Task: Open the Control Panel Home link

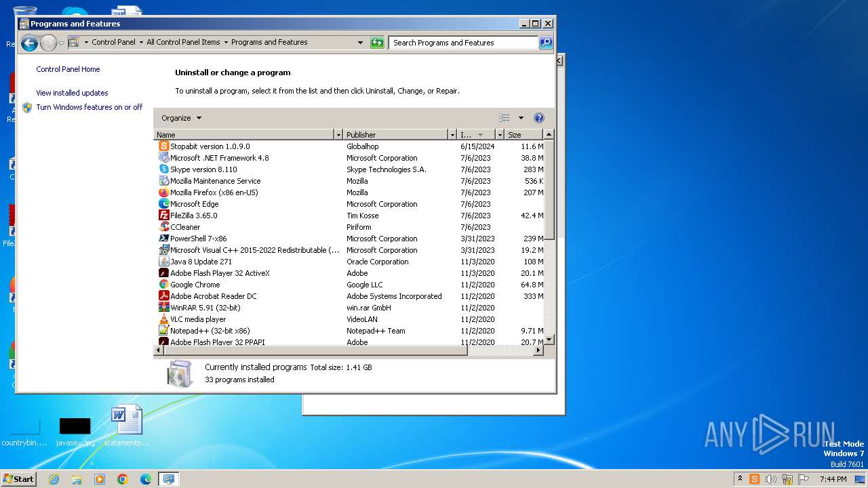Action: 68,69
